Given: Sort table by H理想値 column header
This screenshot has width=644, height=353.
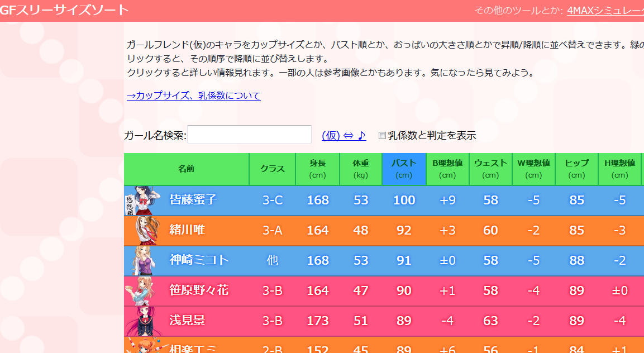Looking at the screenshot, I should click(x=620, y=169).
